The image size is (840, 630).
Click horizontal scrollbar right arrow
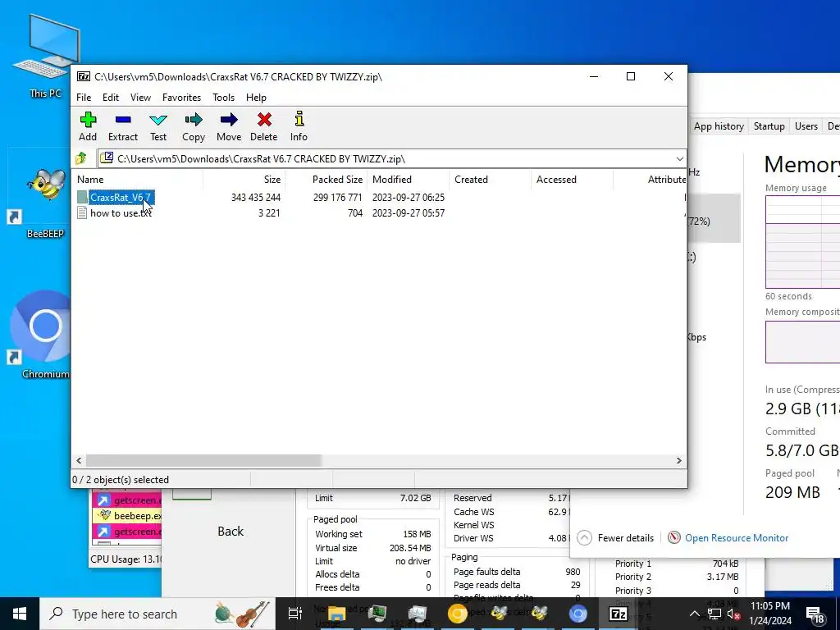point(678,461)
